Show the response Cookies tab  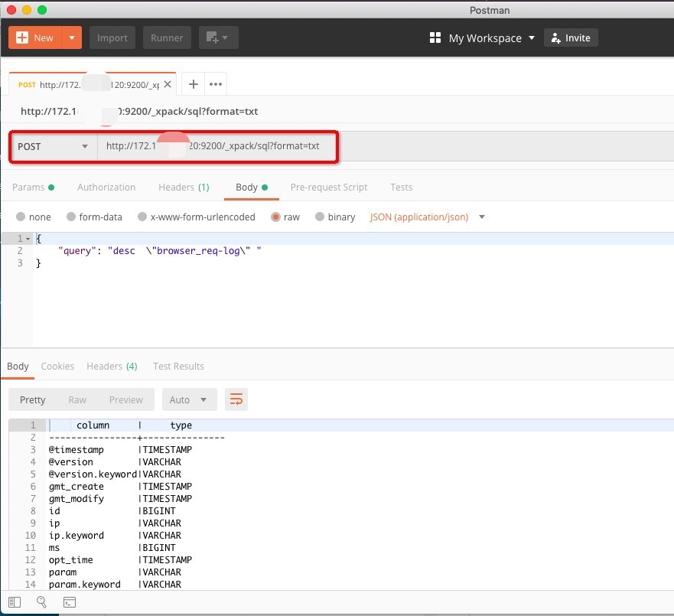click(x=57, y=367)
